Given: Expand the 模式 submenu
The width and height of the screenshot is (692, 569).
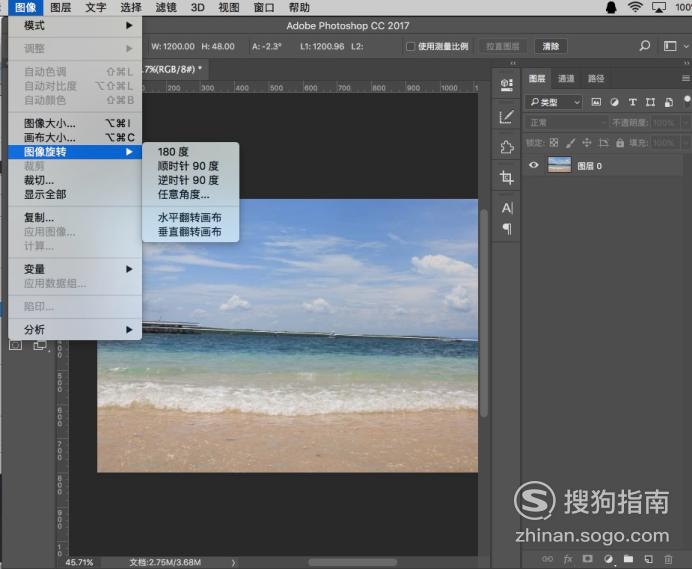Looking at the screenshot, I should (75, 26).
